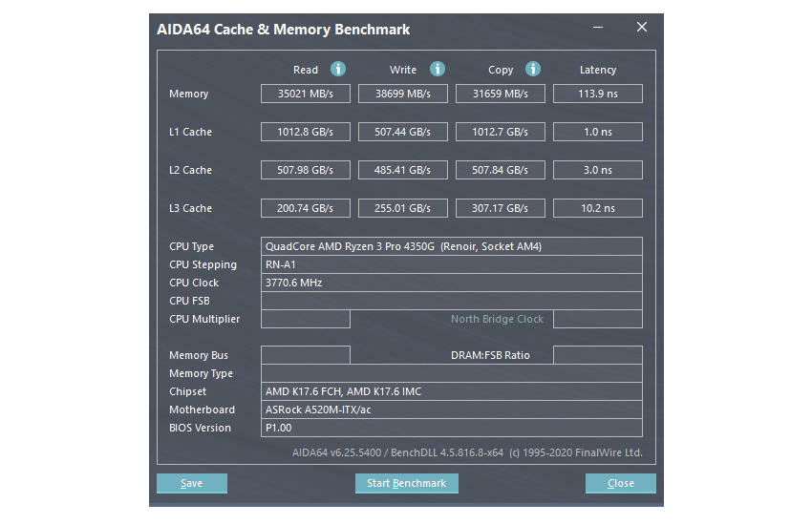This screenshot has width=812, height=525.
Task: Click the empty Memory Type field
Action: (x=452, y=373)
